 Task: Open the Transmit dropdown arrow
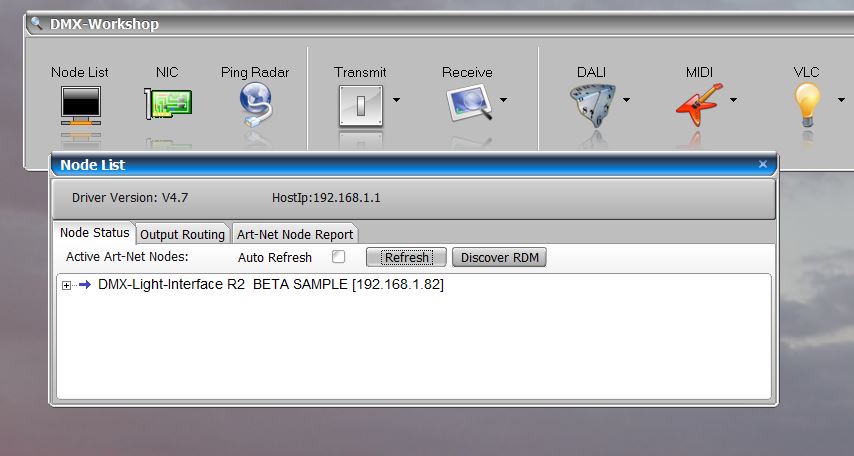[x=397, y=100]
